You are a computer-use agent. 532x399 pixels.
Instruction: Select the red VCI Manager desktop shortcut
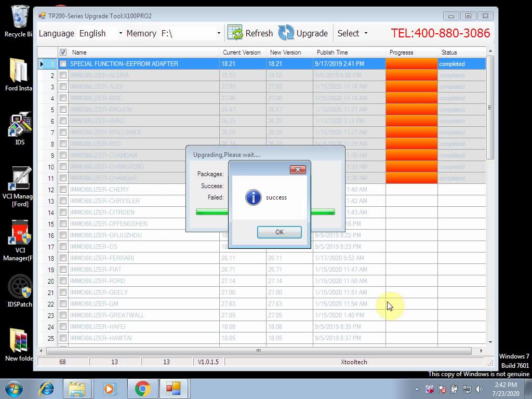coord(19,241)
